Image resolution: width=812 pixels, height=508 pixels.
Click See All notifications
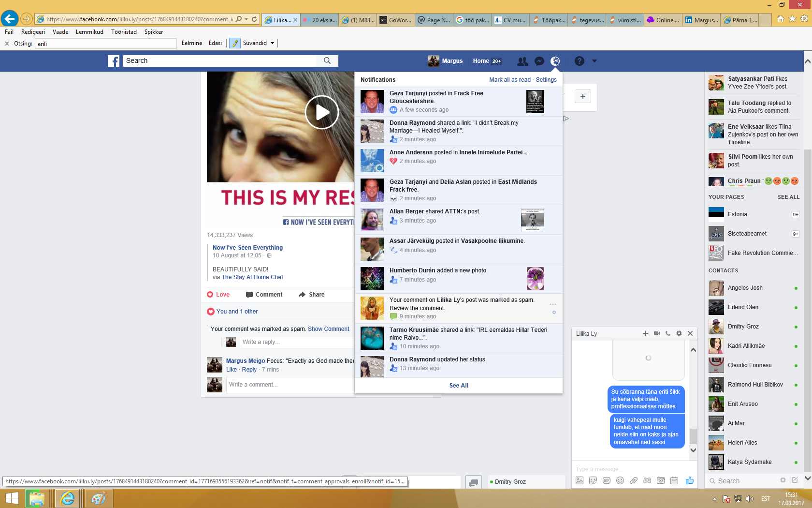pyautogui.click(x=459, y=386)
